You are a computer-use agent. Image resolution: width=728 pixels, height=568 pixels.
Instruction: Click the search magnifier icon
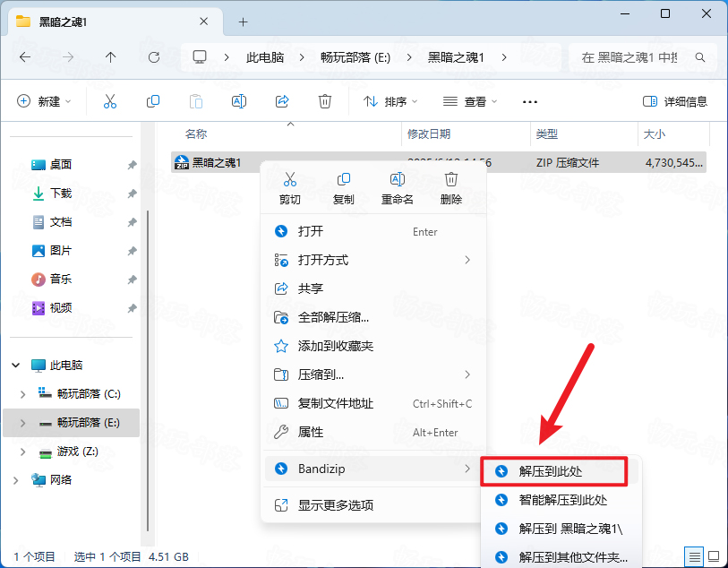click(x=700, y=57)
